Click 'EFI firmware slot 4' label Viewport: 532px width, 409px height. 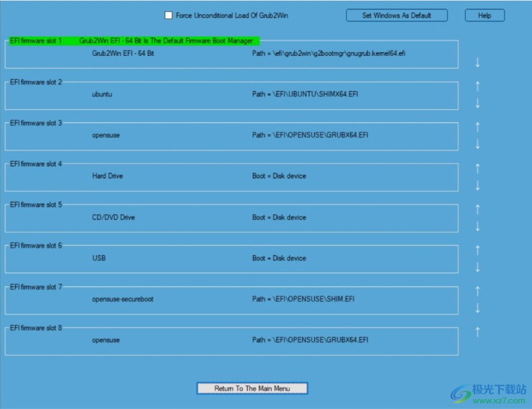pyautogui.click(x=36, y=164)
